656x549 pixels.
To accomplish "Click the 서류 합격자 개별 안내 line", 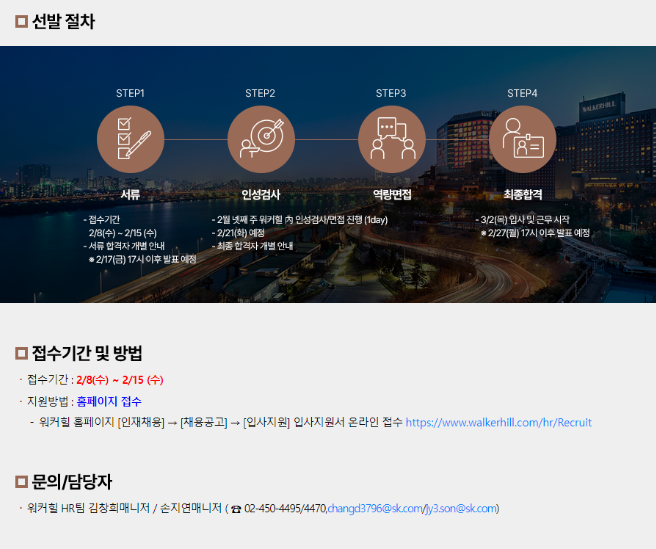I will (x=124, y=246).
